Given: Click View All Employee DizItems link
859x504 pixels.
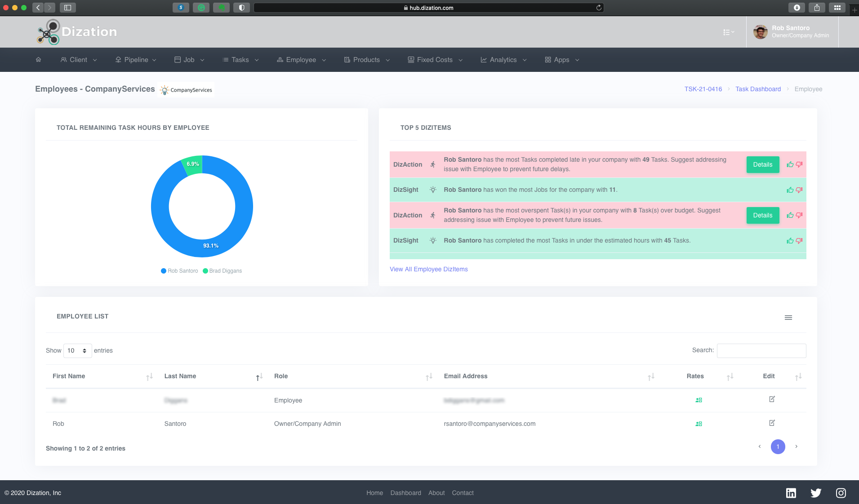Looking at the screenshot, I should (x=429, y=269).
